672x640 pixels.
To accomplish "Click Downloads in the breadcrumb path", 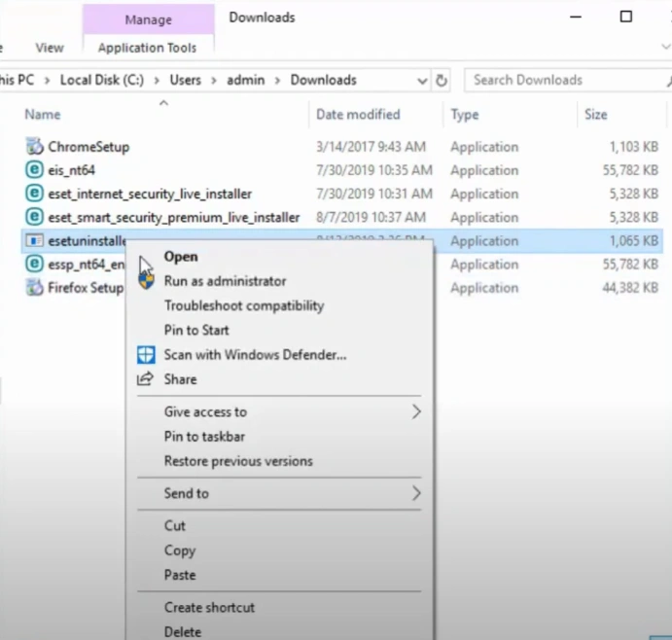I will point(323,80).
